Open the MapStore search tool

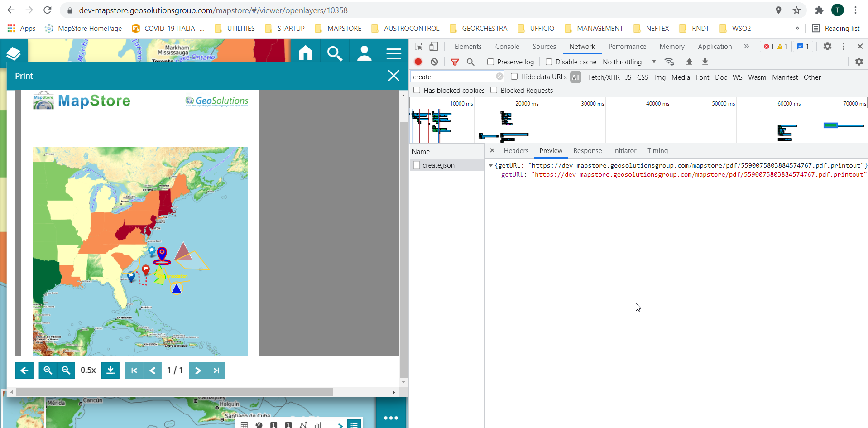pyautogui.click(x=335, y=53)
